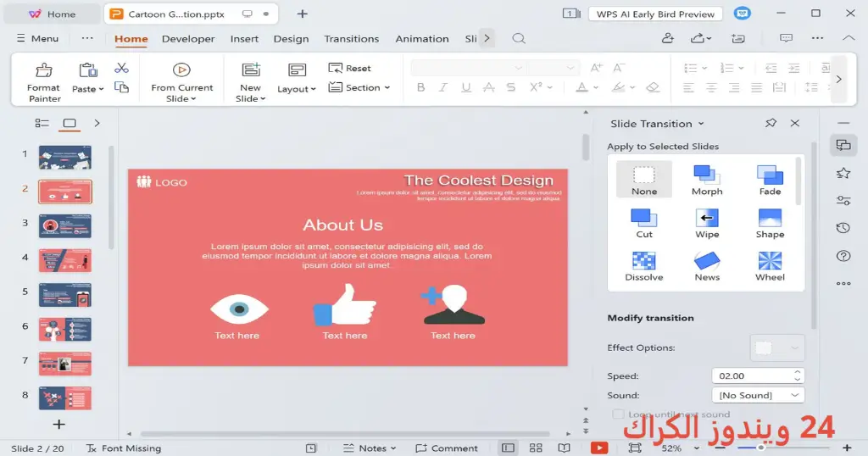Expand ribbon with right chevron arrow
Screen dimensions: 868x456
pyautogui.click(x=838, y=79)
